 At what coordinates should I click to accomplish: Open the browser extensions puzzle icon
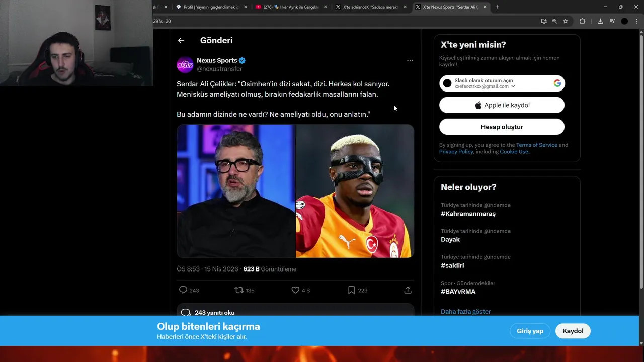[x=583, y=21]
